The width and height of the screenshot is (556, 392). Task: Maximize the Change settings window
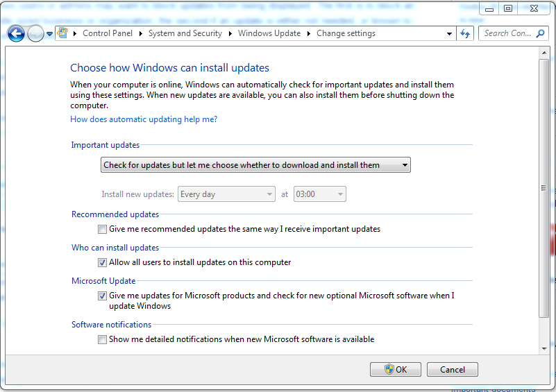tap(508, 8)
